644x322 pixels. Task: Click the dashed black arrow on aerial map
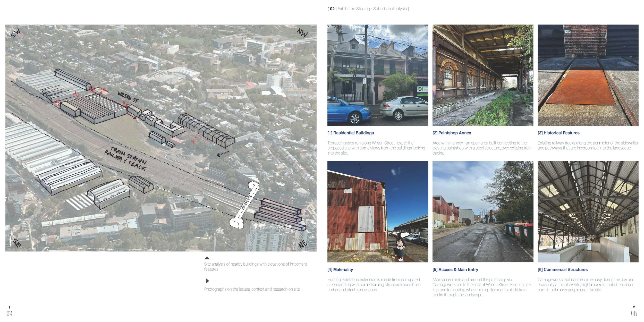click(x=223, y=154)
